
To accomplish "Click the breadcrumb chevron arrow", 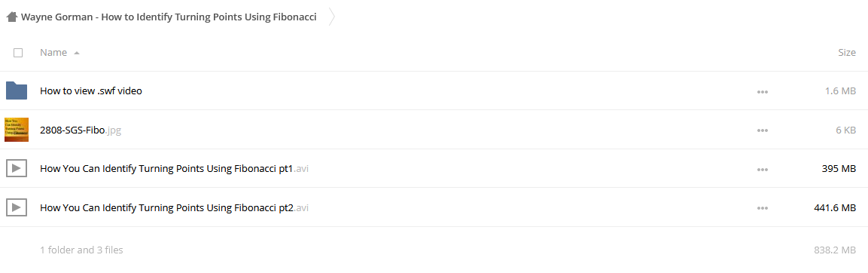I will (x=331, y=17).
